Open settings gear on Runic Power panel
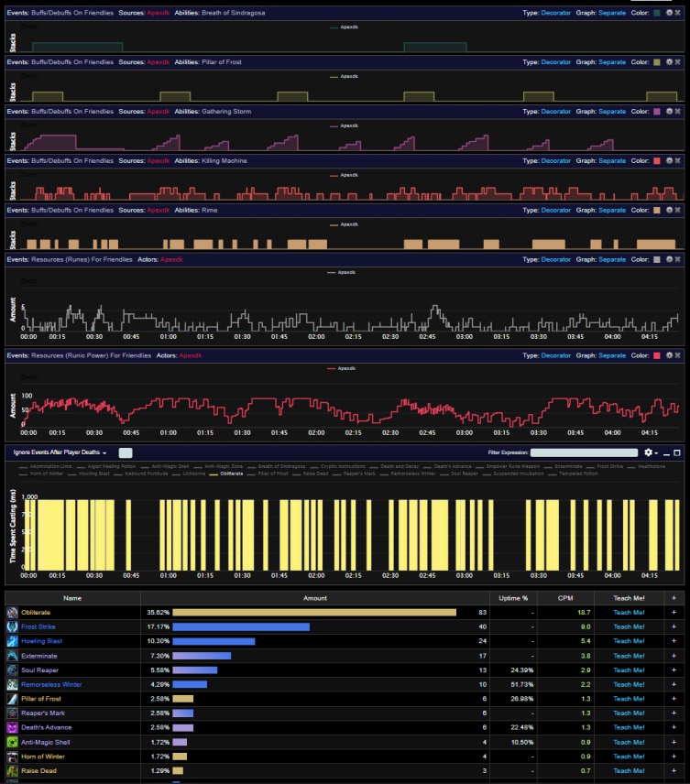The image size is (690, 784). coord(669,355)
